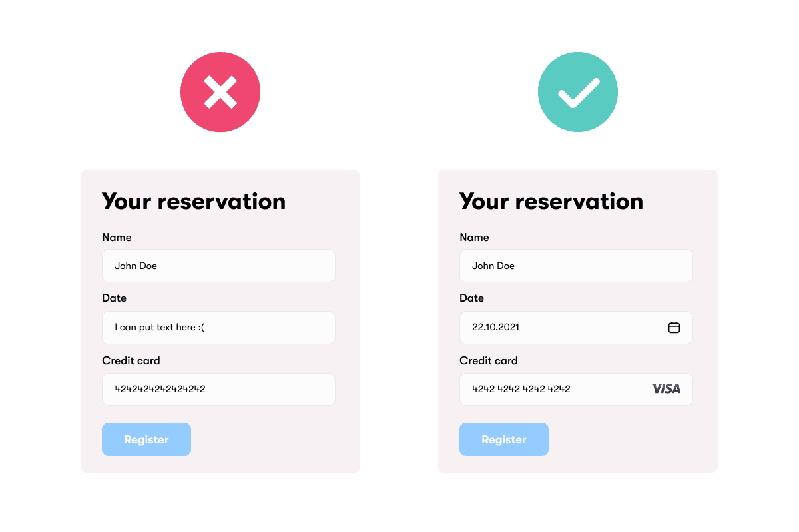The image size is (799, 532).
Task: Click the spaced 4242 4242 card field
Action: point(553,390)
